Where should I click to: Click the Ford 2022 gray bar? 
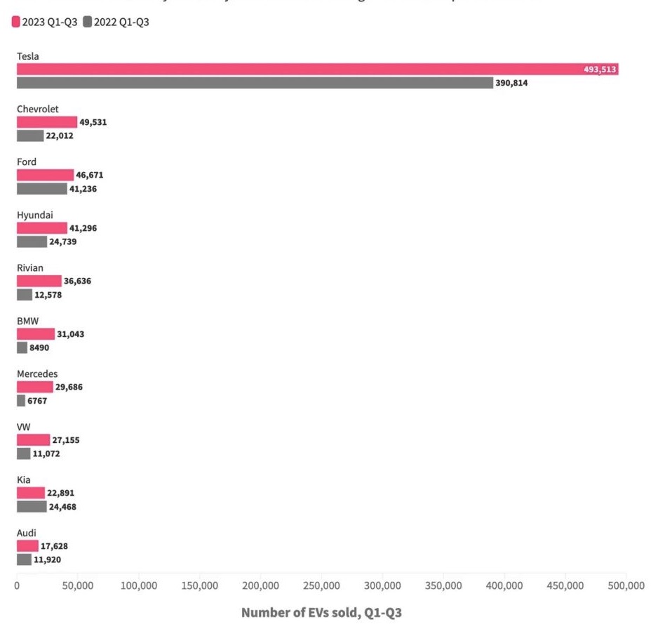[x=41, y=188]
